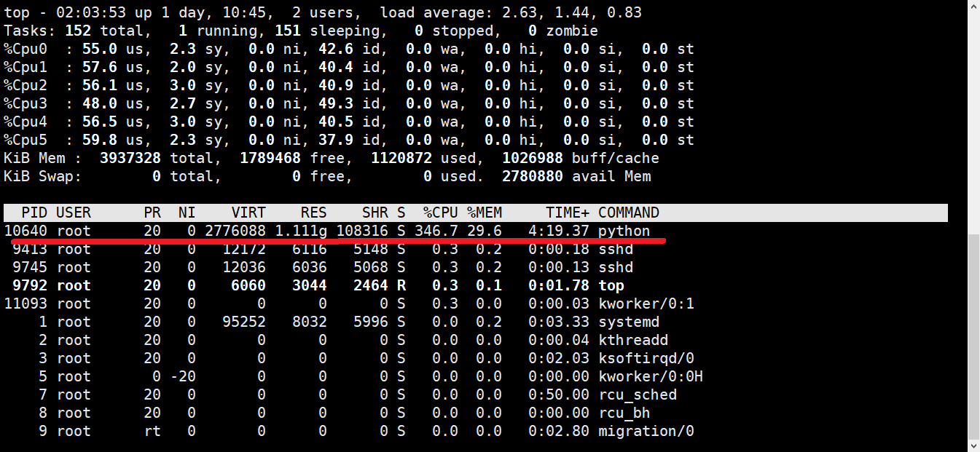Click the KiB Swap label
Screen dimensions: 980x452
click(43, 176)
